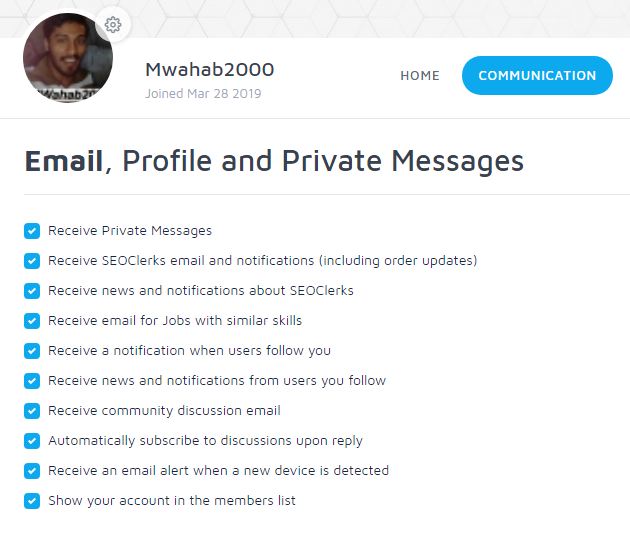630x538 pixels.
Task: Go to the HOME tab
Action: point(420,76)
